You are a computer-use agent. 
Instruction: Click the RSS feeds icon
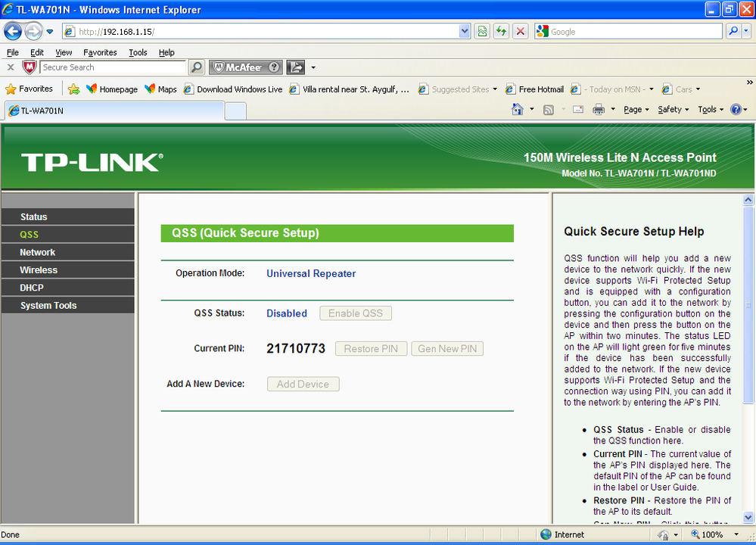tap(548, 110)
